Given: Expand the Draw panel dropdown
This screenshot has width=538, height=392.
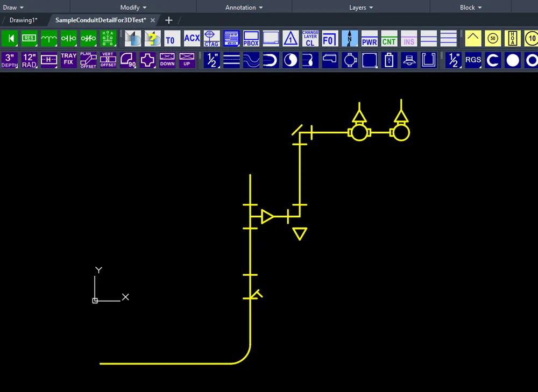Looking at the screenshot, I should 13,7.
